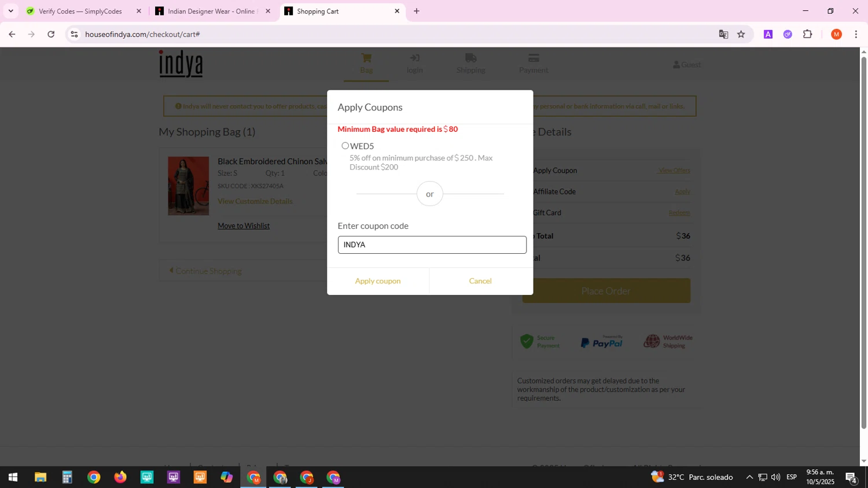The height and width of the screenshot is (488, 868).
Task: Go to the Payment checkout step
Action: click(534, 64)
